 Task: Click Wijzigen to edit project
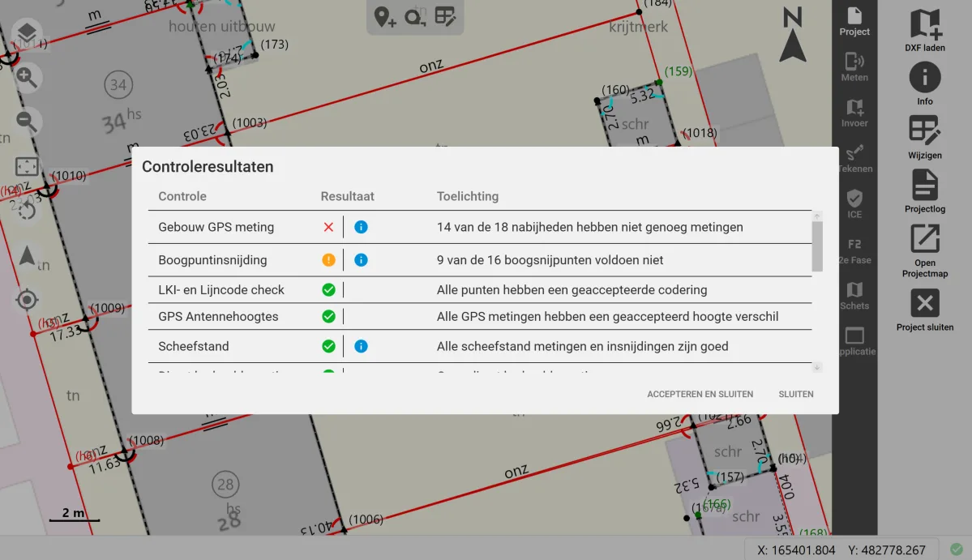pos(925,138)
